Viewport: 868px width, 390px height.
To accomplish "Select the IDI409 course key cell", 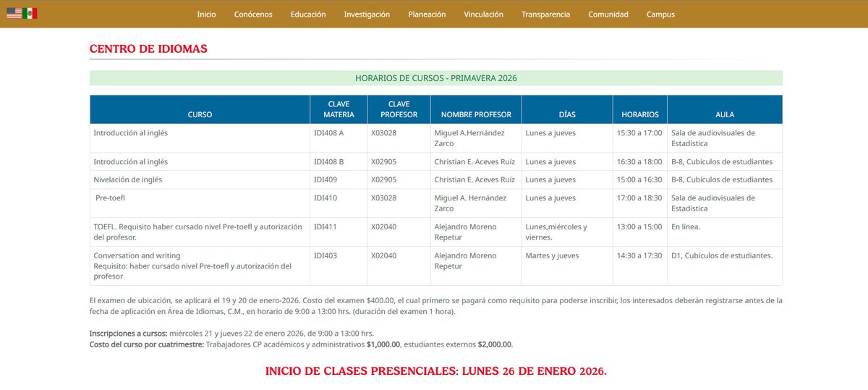I will point(339,179).
